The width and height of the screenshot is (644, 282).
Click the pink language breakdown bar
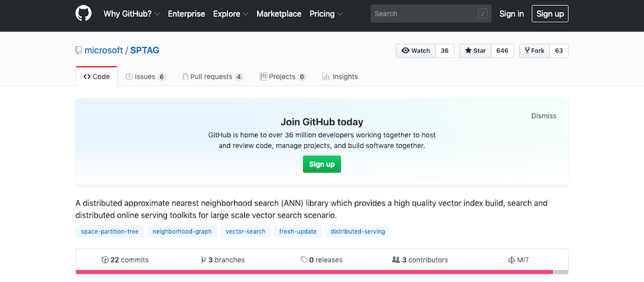[314, 272]
